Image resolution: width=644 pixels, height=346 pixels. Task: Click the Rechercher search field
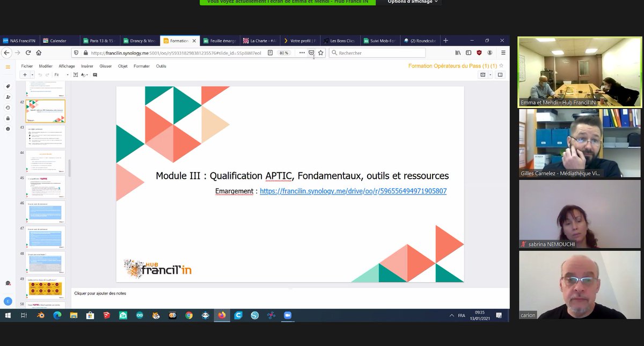coord(377,53)
